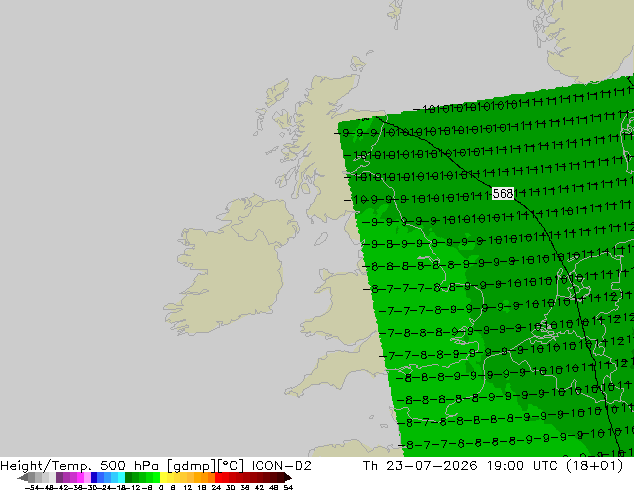This screenshot has width=634, height=490.
Task: Click the '(18+01)' forecast run text
Action: 594,466
